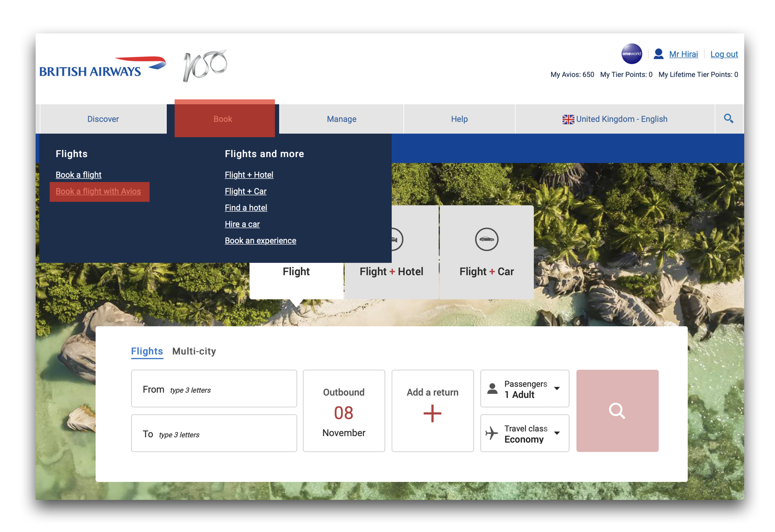Click the Find a hotel link
Screen dimensions: 775x532
[x=246, y=208]
